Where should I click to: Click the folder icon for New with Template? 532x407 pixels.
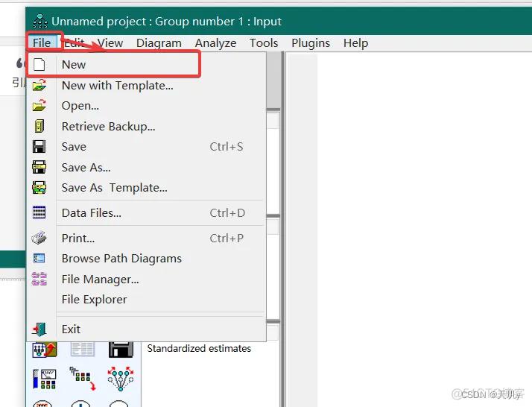pyautogui.click(x=39, y=85)
